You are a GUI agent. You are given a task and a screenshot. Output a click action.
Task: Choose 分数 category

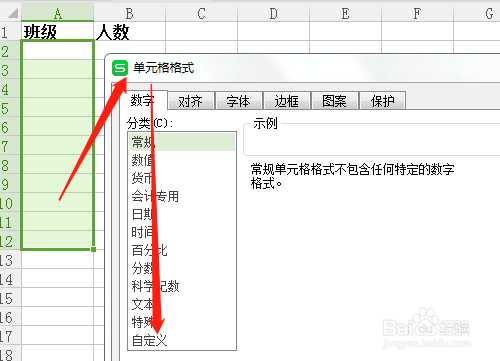182,268
